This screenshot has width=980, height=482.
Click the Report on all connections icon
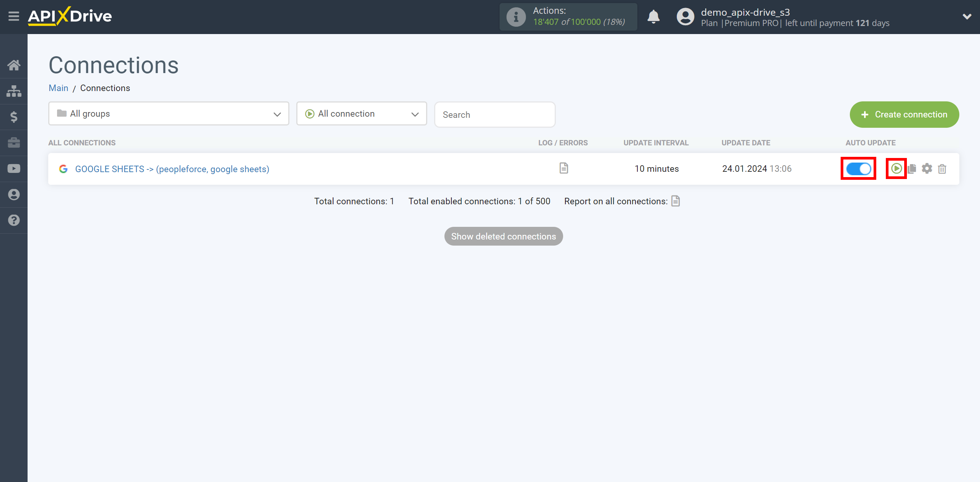point(676,200)
